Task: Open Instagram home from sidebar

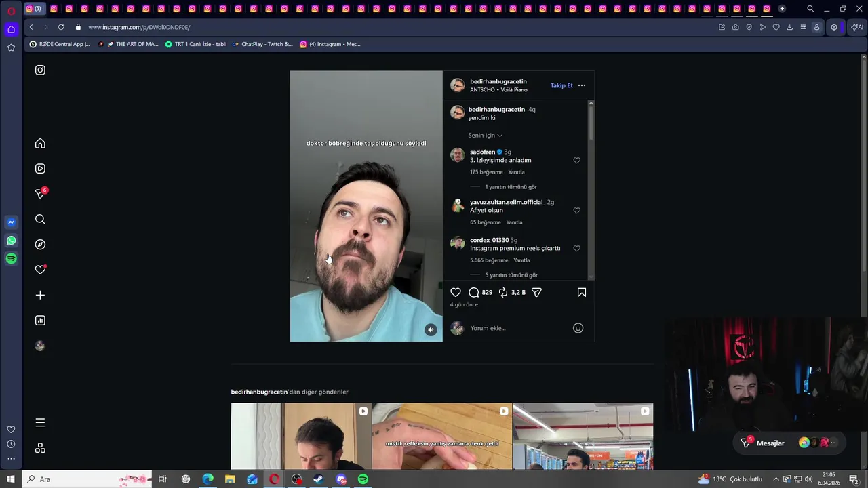Action: pyautogui.click(x=40, y=144)
